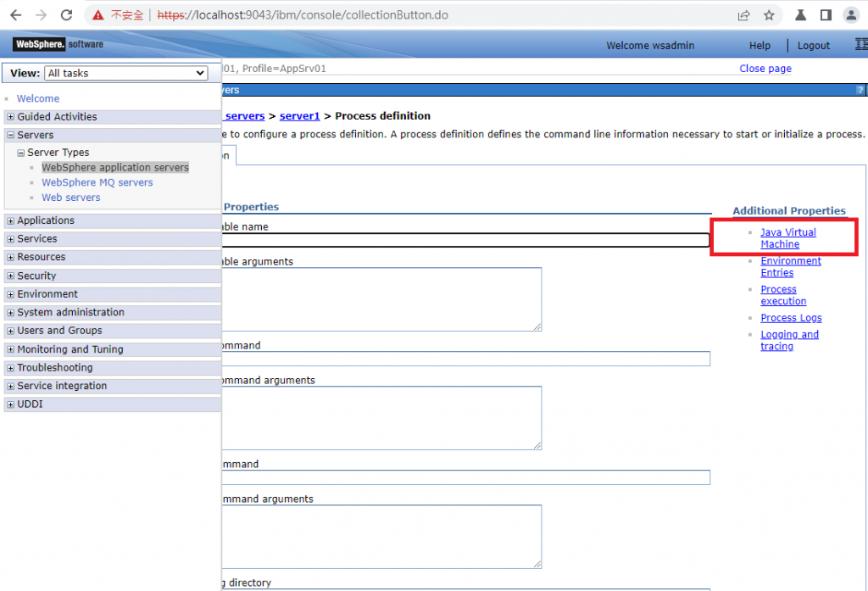Expand Users and Groups section
868x591 pixels.
10,331
